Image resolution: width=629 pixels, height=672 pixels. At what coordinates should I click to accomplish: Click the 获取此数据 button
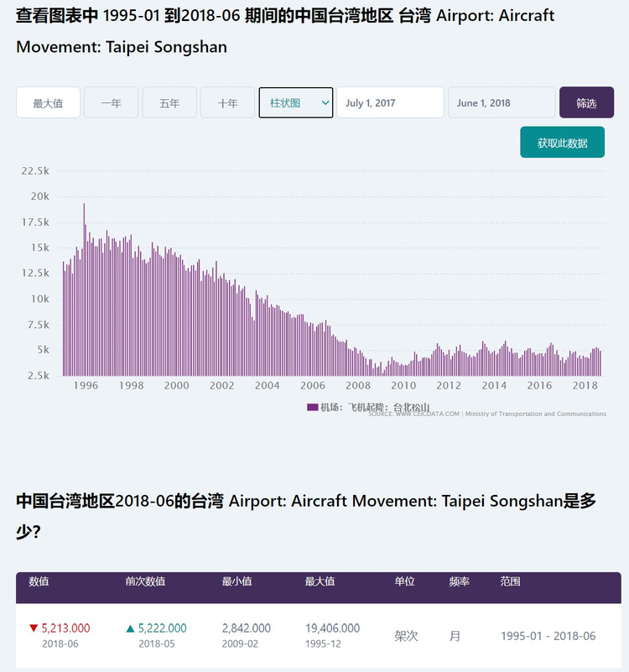[x=562, y=143]
